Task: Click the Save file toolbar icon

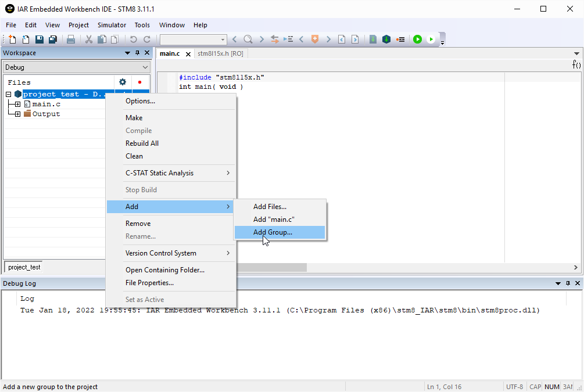Action: click(x=39, y=39)
